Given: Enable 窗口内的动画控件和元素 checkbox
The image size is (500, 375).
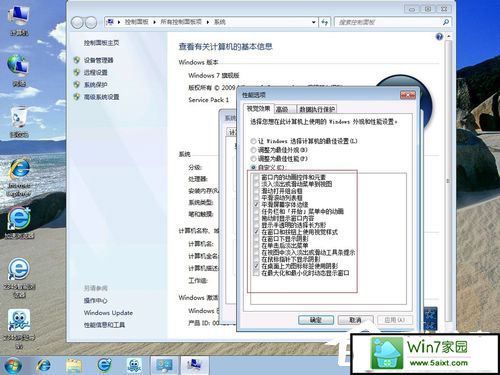Looking at the screenshot, I should pos(256,177).
